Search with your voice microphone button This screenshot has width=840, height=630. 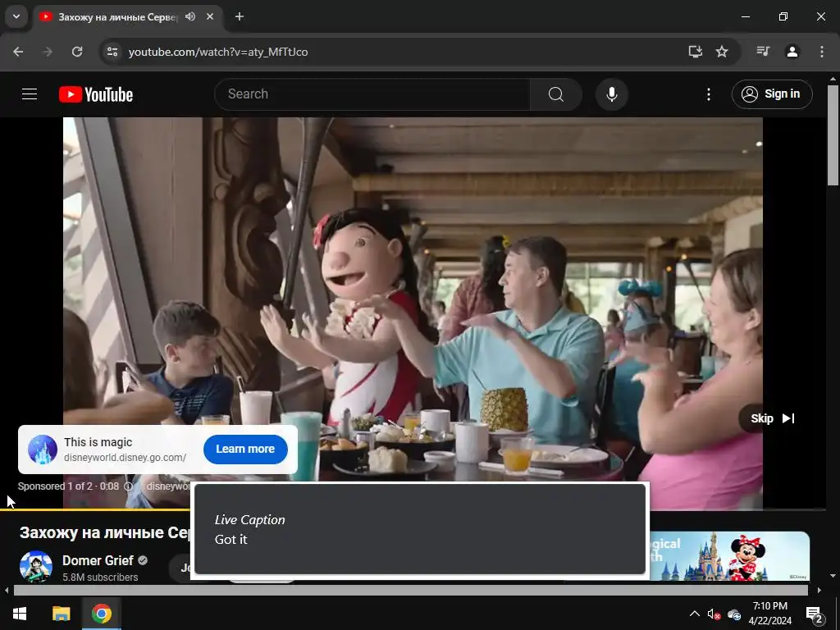click(x=612, y=94)
